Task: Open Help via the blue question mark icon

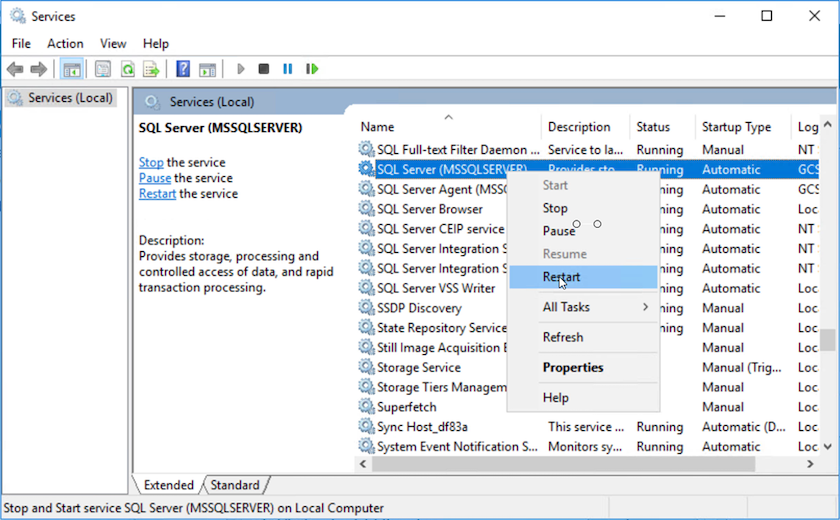Action: coord(183,69)
